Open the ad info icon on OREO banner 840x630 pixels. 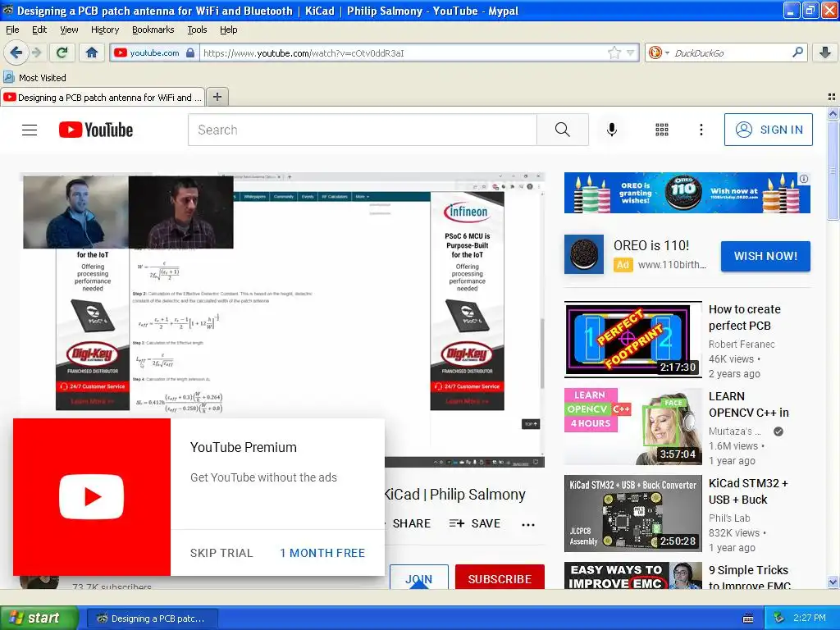[x=804, y=179]
